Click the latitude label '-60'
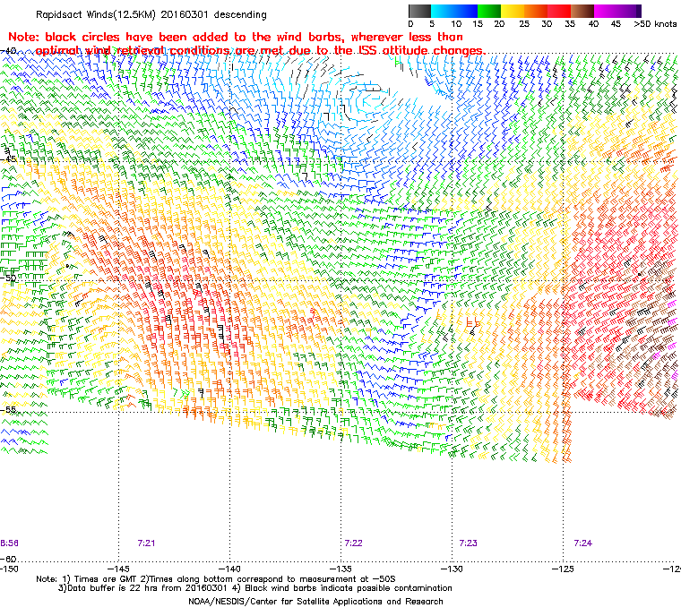 coord(8,559)
